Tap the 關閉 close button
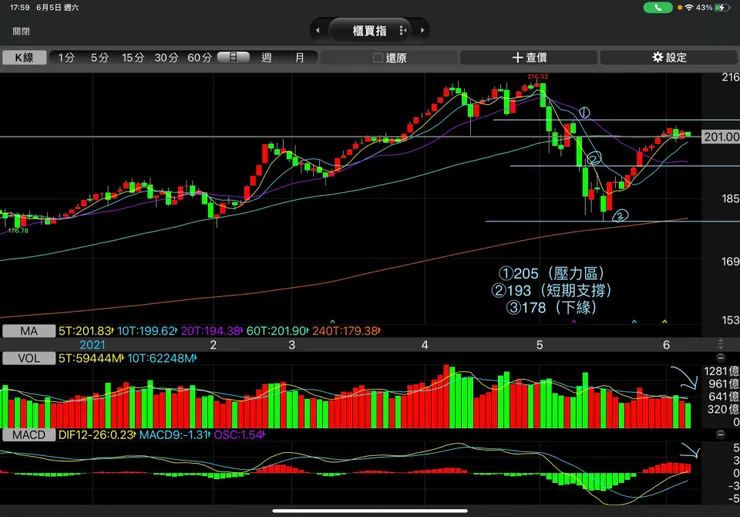This screenshot has height=517, width=740. [21, 31]
